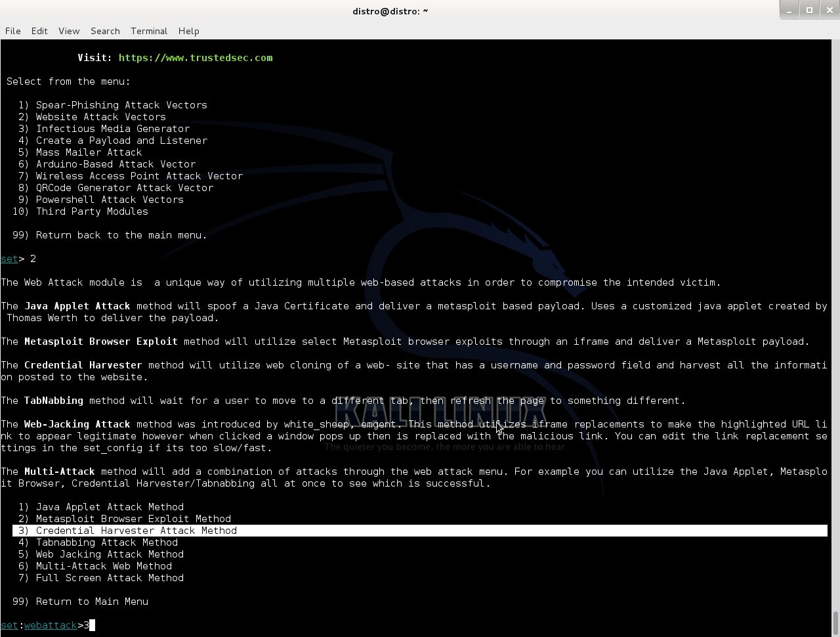Click the 'Powershell Attack Vectors' line
This screenshot has height=637, width=840.
pyautogui.click(x=101, y=200)
